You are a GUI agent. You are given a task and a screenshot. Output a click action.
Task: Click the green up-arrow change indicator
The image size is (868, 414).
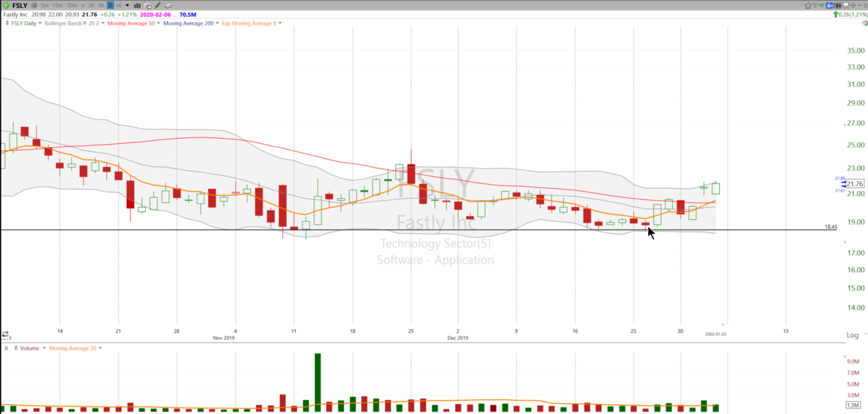pos(836,14)
